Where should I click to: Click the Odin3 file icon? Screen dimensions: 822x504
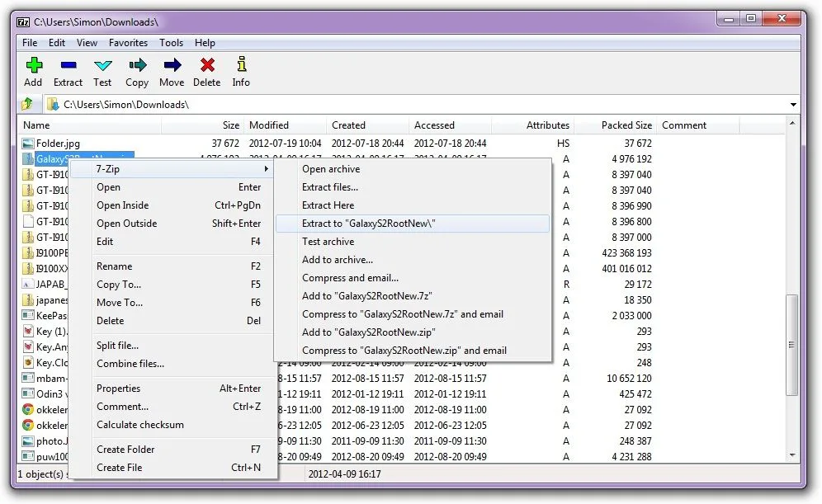pyautogui.click(x=28, y=394)
